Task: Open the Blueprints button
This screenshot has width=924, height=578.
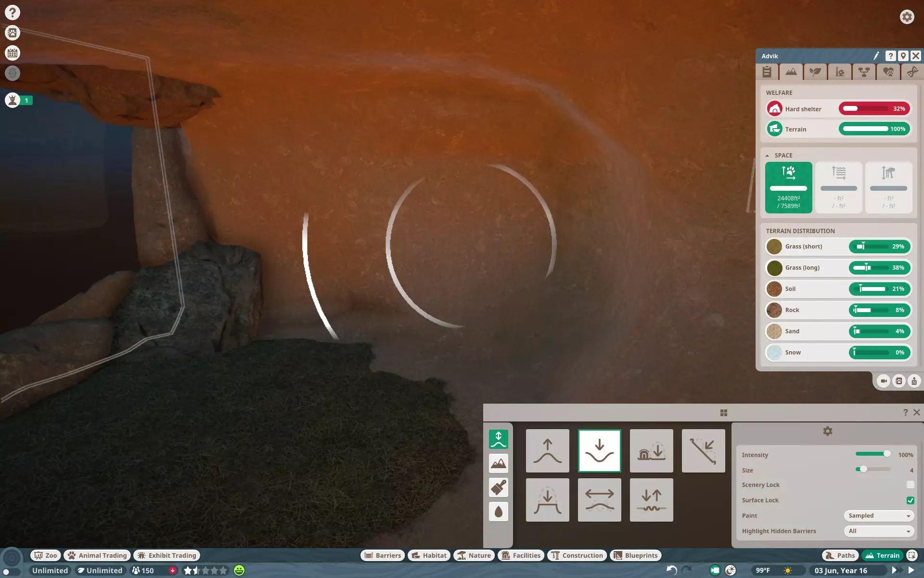Action: coord(635,555)
